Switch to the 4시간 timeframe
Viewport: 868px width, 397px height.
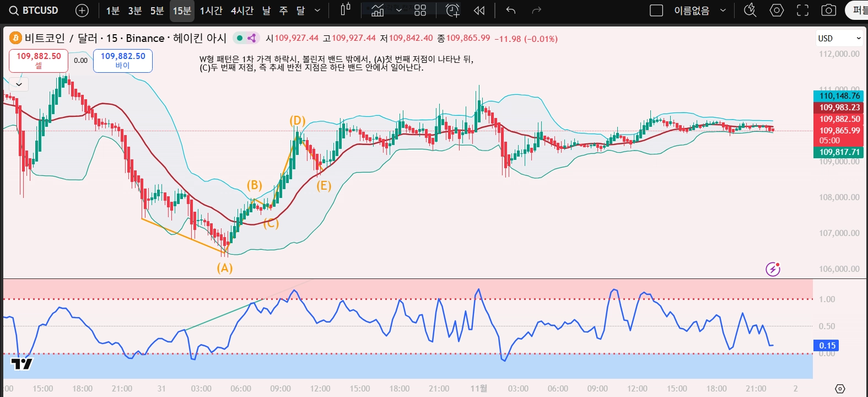click(x=242, y=10)
